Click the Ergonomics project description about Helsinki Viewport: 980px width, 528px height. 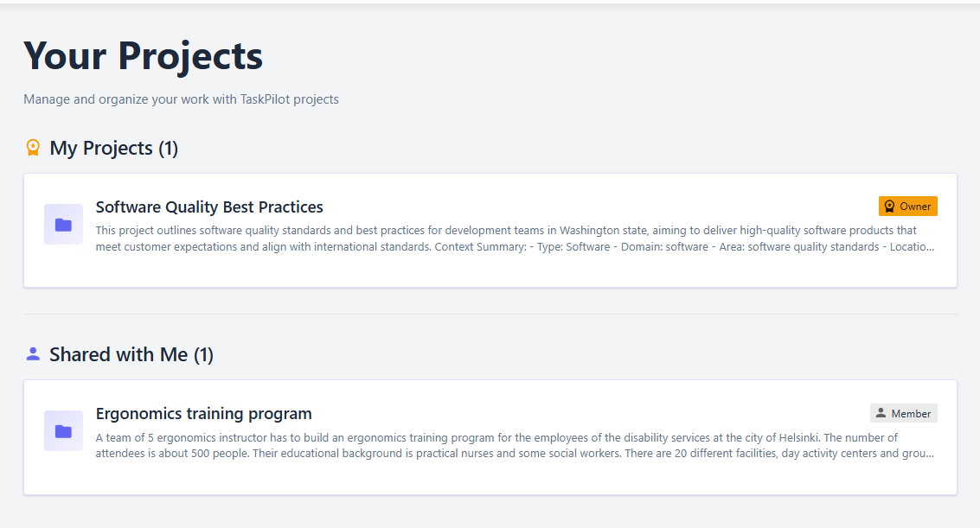click(515, 446)
